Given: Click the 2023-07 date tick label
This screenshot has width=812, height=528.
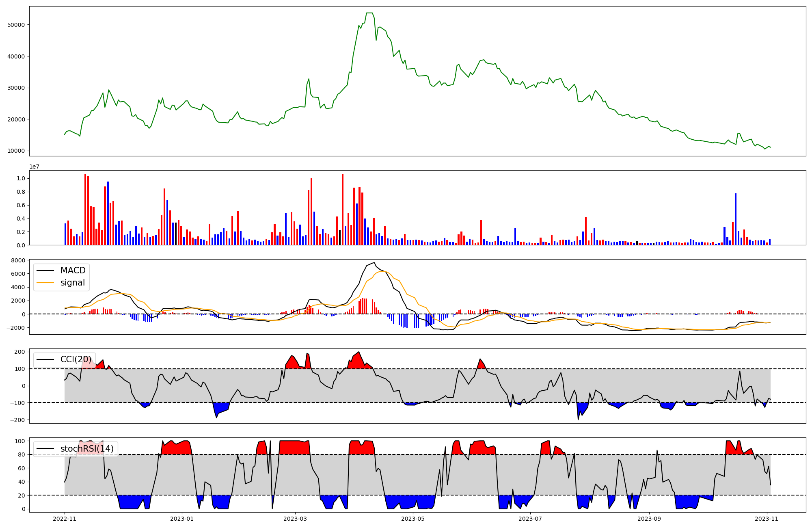Looking at the screenshot, I should 531,519.
